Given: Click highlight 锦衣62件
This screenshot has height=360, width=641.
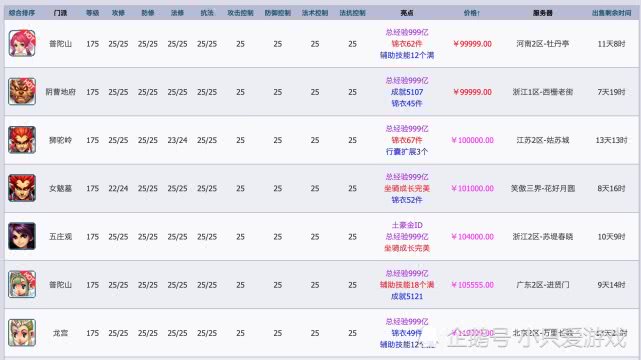Looking at the screenshot, I should point(407,44).
